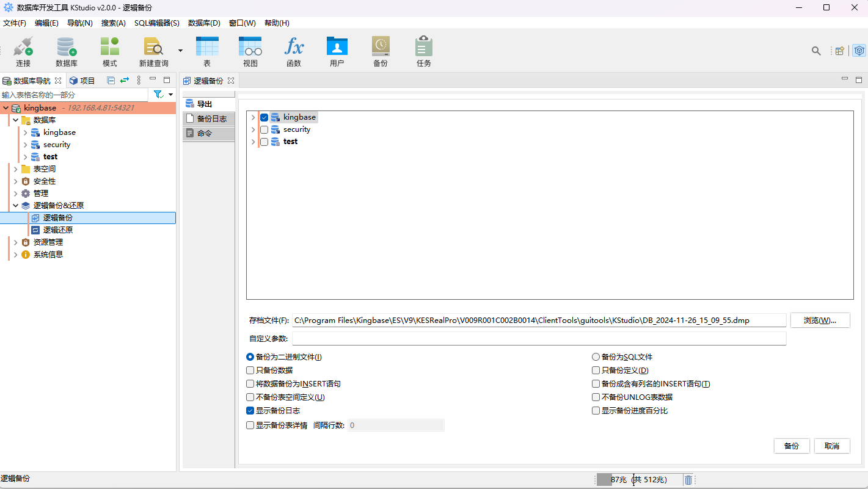This screenshot has width=868, height=489.
Task: Click the 连接 (Connect) toolbar icon
Action: pyautogui.click(x=23, y=48)
